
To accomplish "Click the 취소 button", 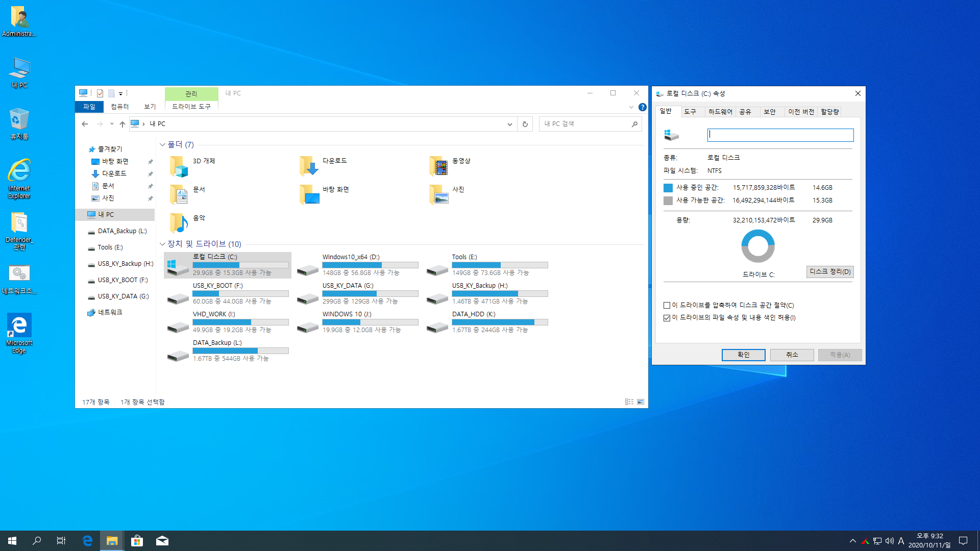I will click(x=792, y=355).
